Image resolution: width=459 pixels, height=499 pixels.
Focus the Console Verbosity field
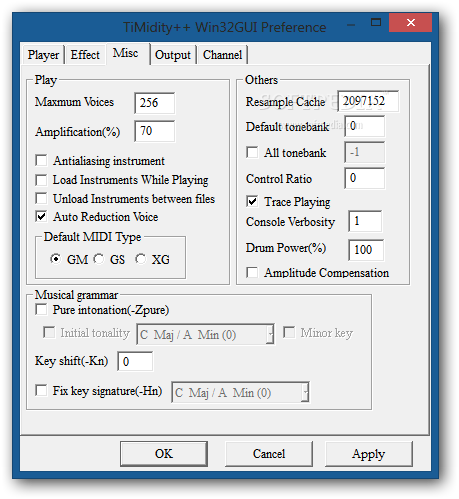tap(365, 221)
